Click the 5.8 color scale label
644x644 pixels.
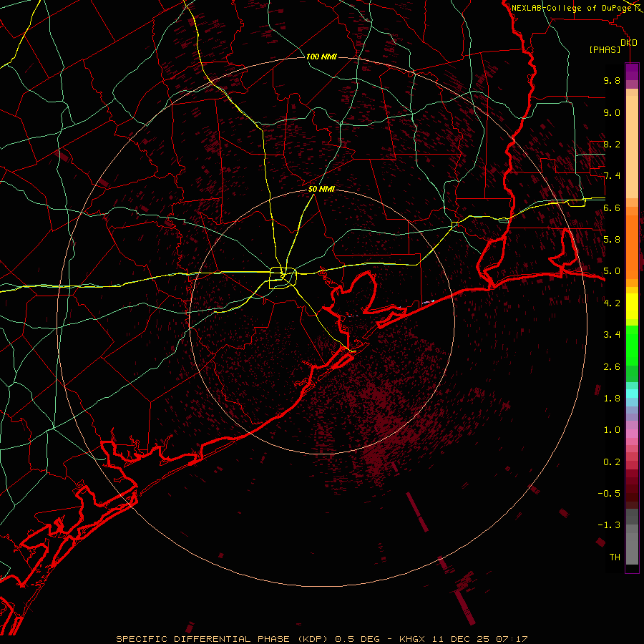[x=612, y=240]
